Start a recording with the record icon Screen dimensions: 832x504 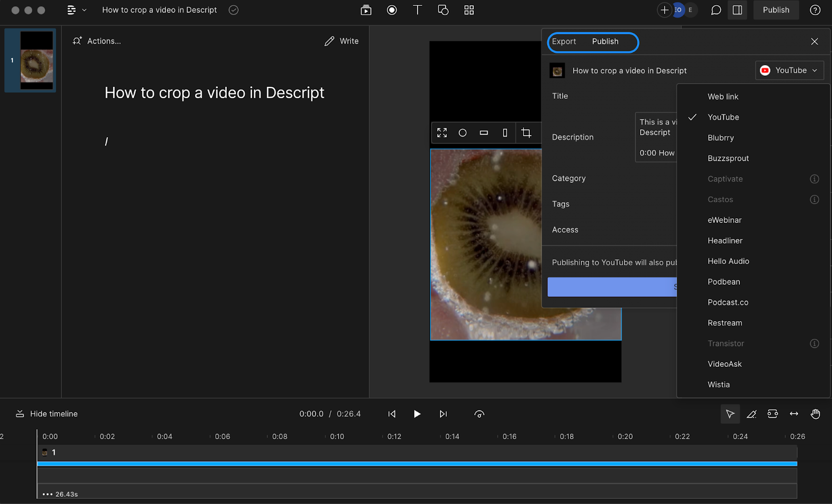[392, 10]
